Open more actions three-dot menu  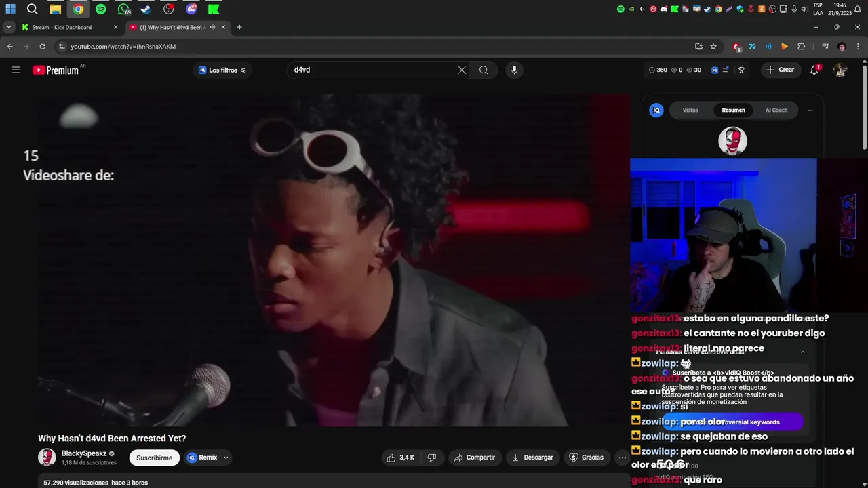coord(622,457)
